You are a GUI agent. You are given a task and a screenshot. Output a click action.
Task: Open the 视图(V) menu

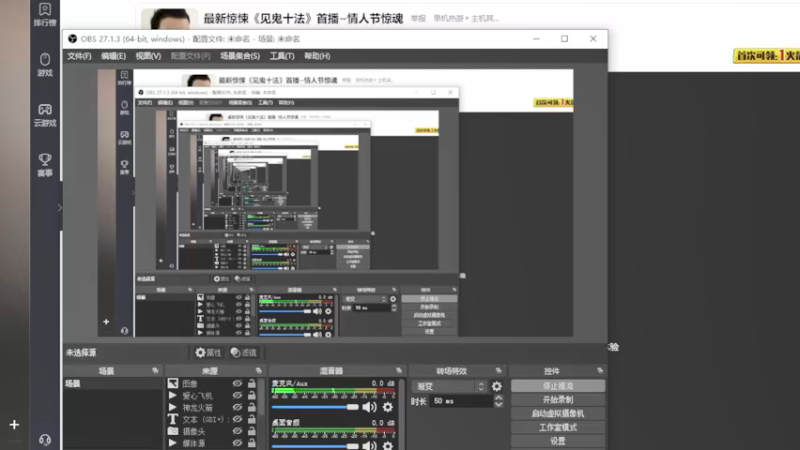click(x=148, y=56)
